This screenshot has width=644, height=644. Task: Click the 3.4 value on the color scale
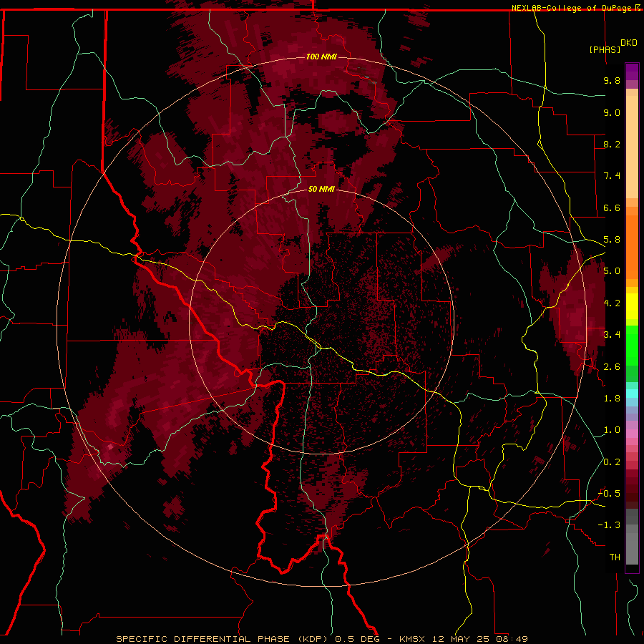(x=612, y=335)
